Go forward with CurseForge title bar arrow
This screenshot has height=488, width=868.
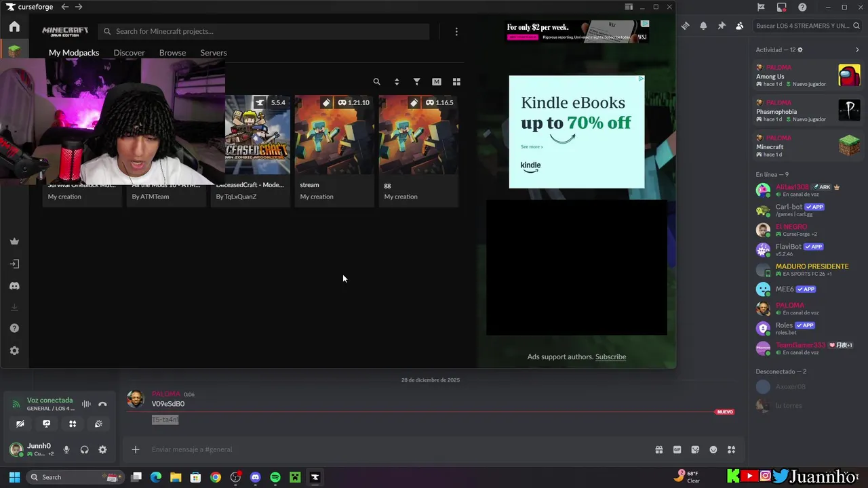click(x=79, y=7)
